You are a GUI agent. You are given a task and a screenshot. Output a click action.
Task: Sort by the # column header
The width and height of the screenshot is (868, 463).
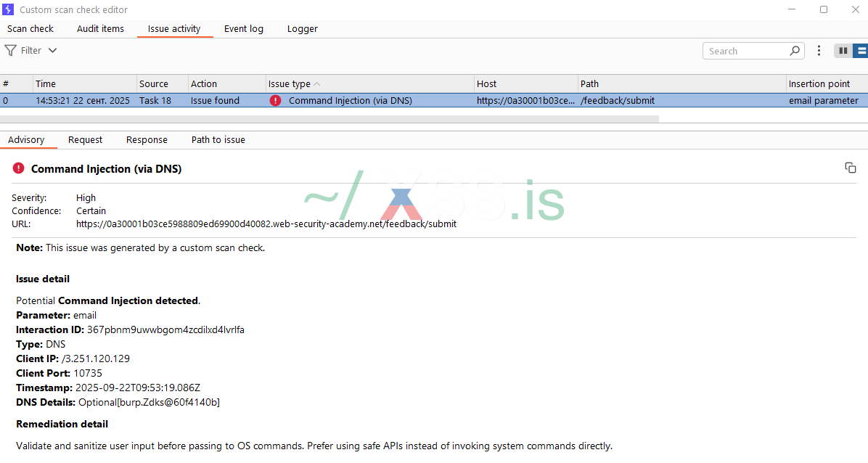click(x=17, y=83)
